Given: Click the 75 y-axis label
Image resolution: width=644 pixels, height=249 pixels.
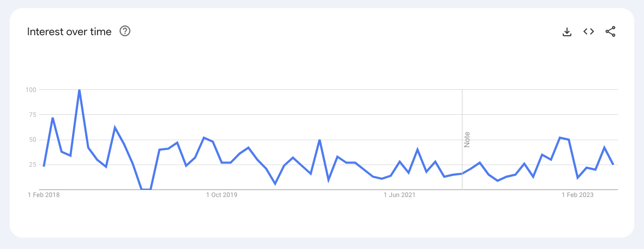Looking at the screenshot, I should [x=32, y=115].
